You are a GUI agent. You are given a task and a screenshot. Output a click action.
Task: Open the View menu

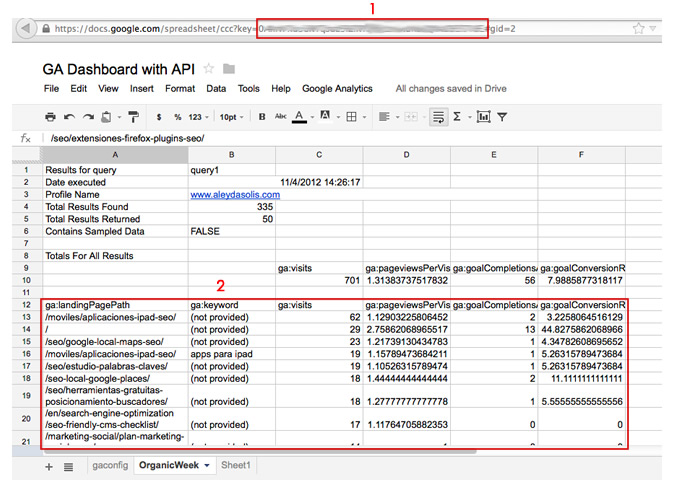108,89
